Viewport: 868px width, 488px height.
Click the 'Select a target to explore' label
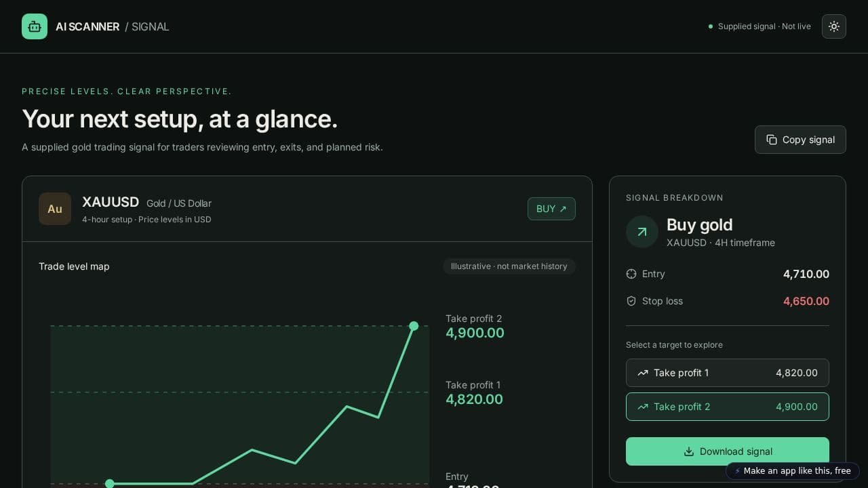click(x=674, y=345)
